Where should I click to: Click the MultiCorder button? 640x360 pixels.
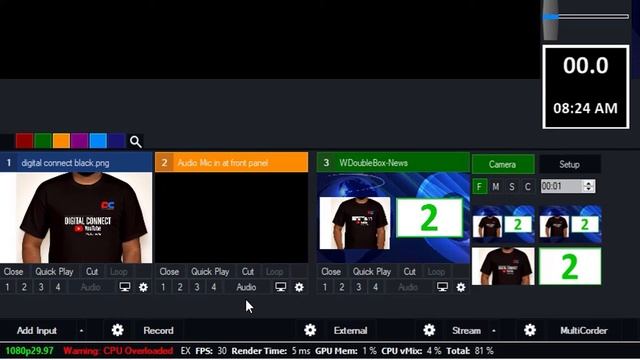[x=584, y=331]
